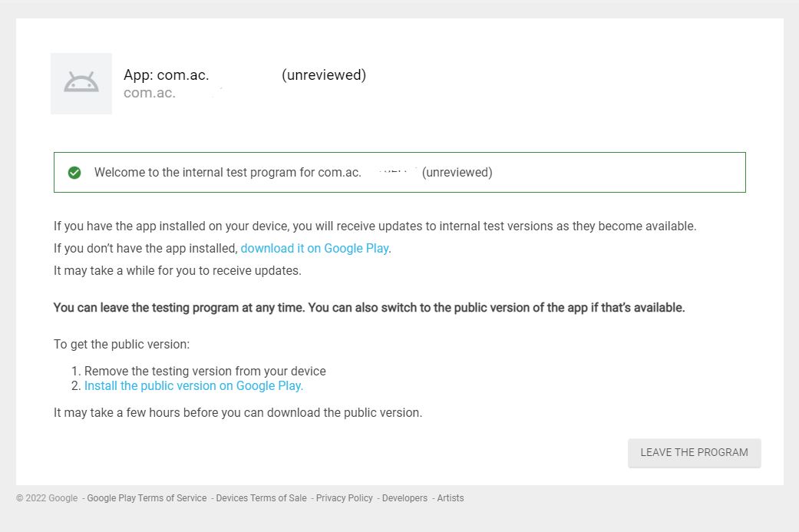The height and width of the screenshot is (532, 799).
Task: Open the Developers footer link
Action: [x=404, y=498]
